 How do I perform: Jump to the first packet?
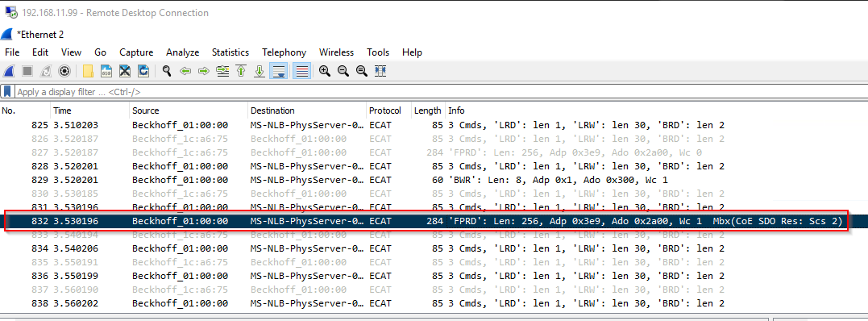click(x=241, y=71)
